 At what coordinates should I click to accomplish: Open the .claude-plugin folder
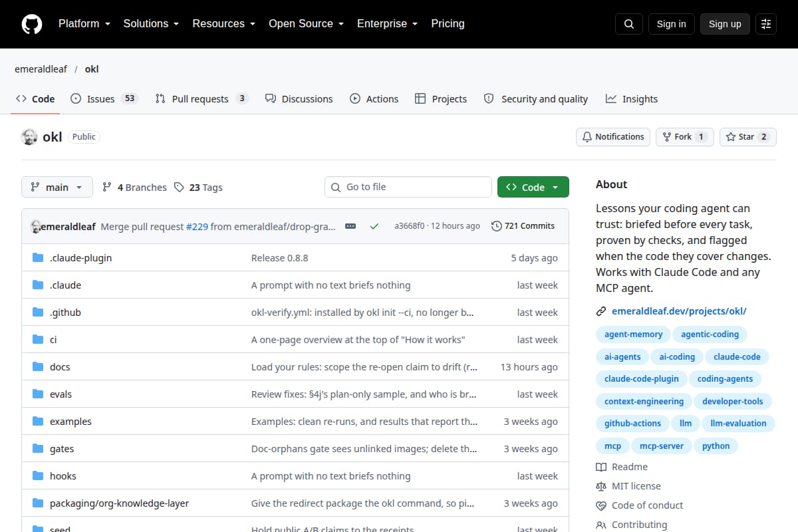[80, 258]
